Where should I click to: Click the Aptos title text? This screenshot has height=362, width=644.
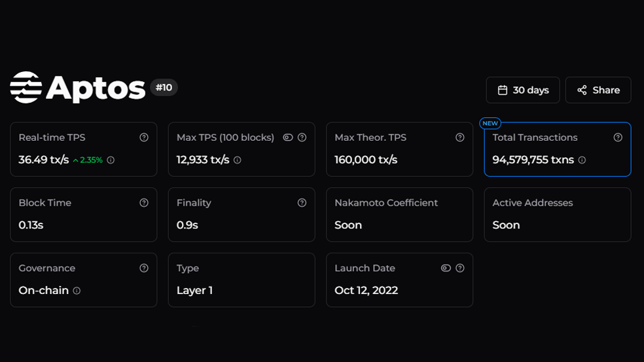click(x=96, y=88)
